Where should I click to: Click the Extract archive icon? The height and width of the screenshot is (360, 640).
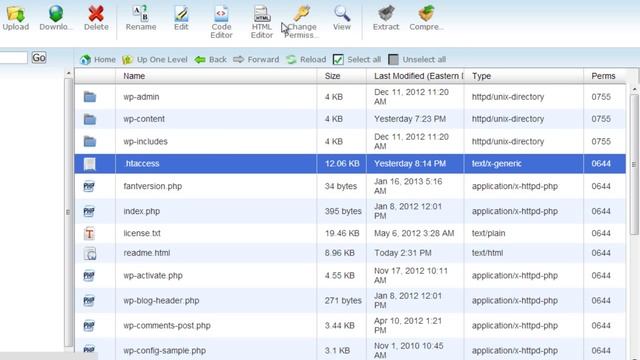tap(386, 14)
